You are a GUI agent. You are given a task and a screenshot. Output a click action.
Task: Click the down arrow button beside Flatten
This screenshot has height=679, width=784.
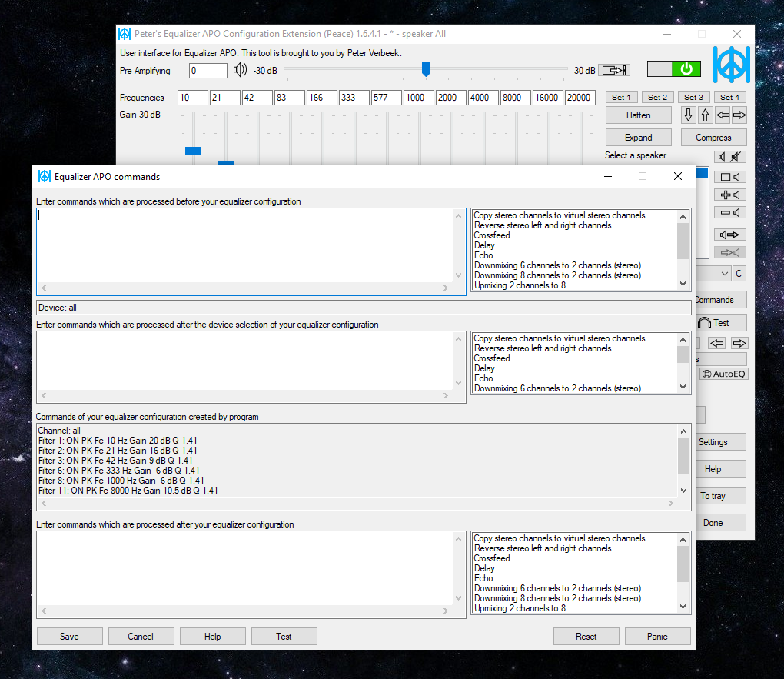tap(688, 115)
